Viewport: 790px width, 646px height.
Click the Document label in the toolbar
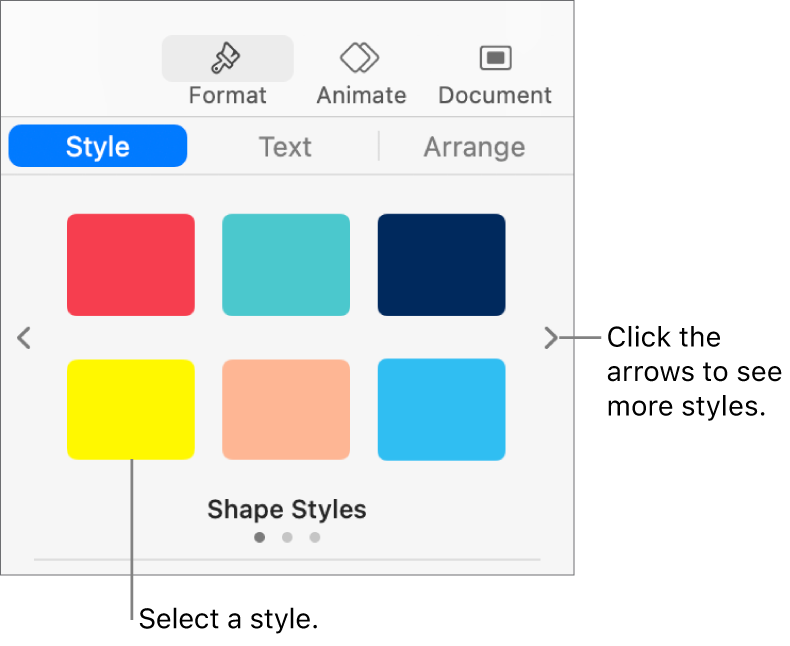pyautogui.click(x=495, y=95)
